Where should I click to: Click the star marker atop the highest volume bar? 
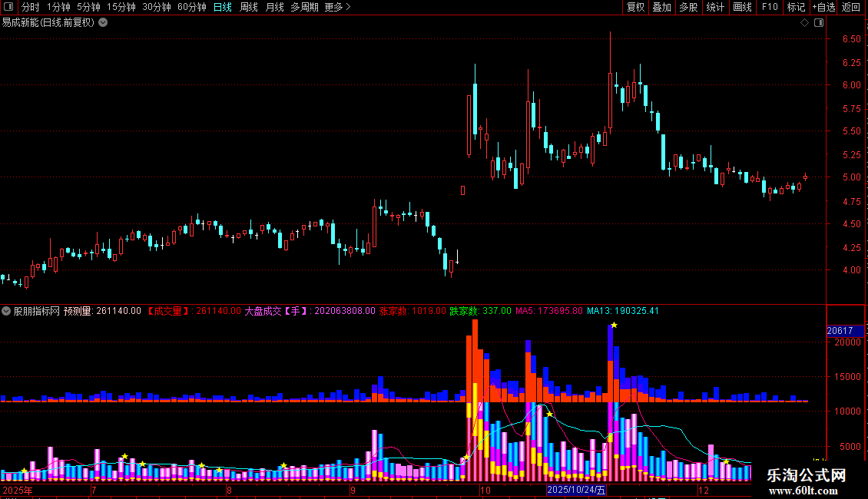(x=614, y=325)
